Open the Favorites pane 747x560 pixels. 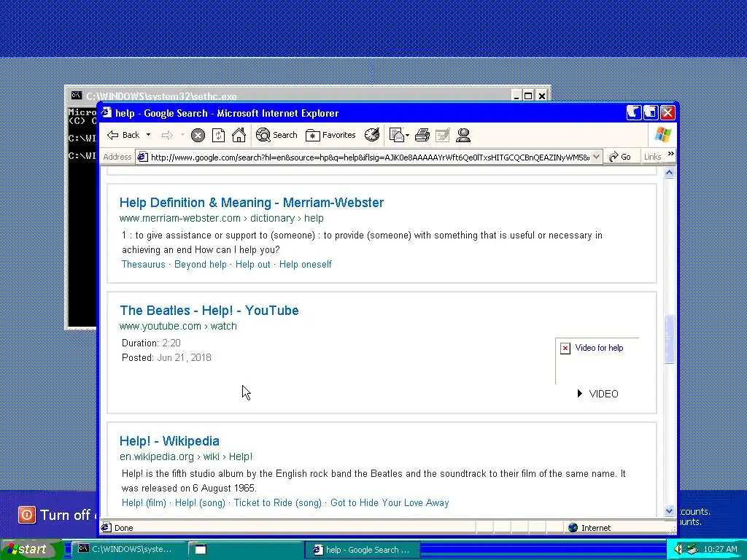(330, 135)
